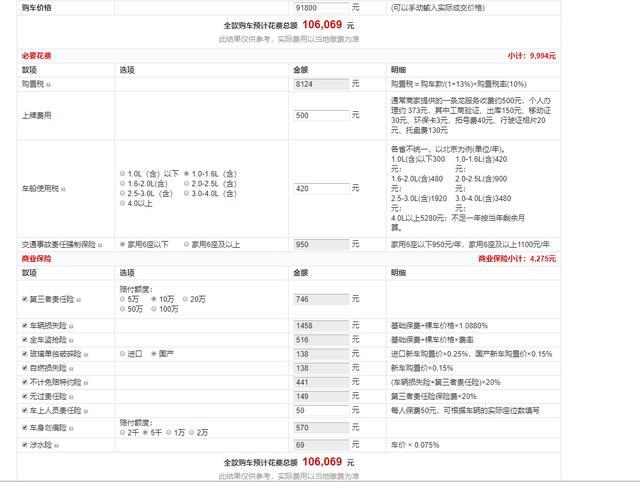
Task: Click the help icon beside 不计免赔特约险
Action: click(x=86, y=383)
